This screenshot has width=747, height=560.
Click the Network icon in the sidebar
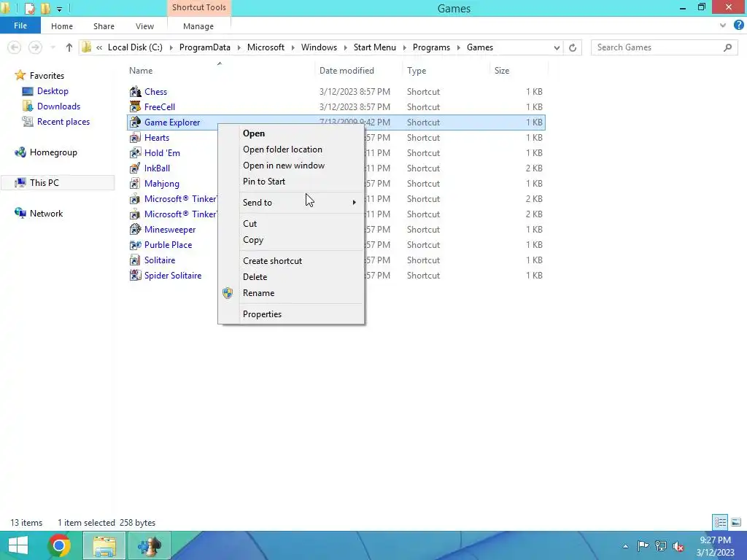[x=20, y=214]
